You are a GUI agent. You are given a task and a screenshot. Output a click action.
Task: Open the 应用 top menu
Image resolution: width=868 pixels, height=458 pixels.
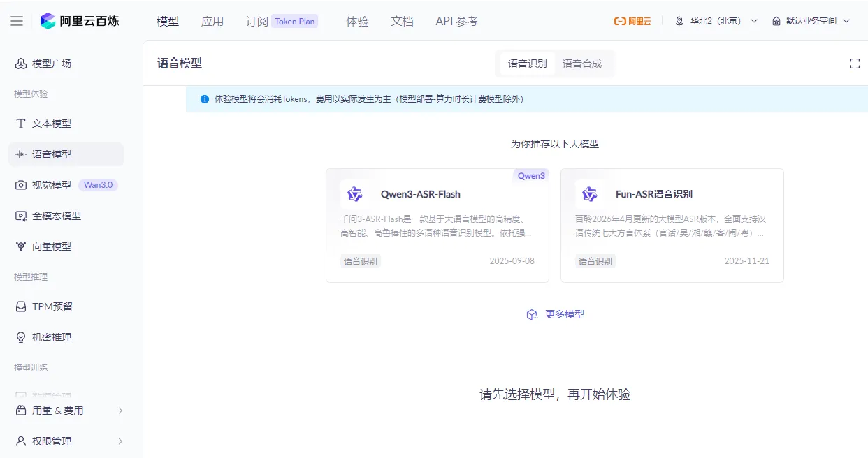(x=212, y=21)
